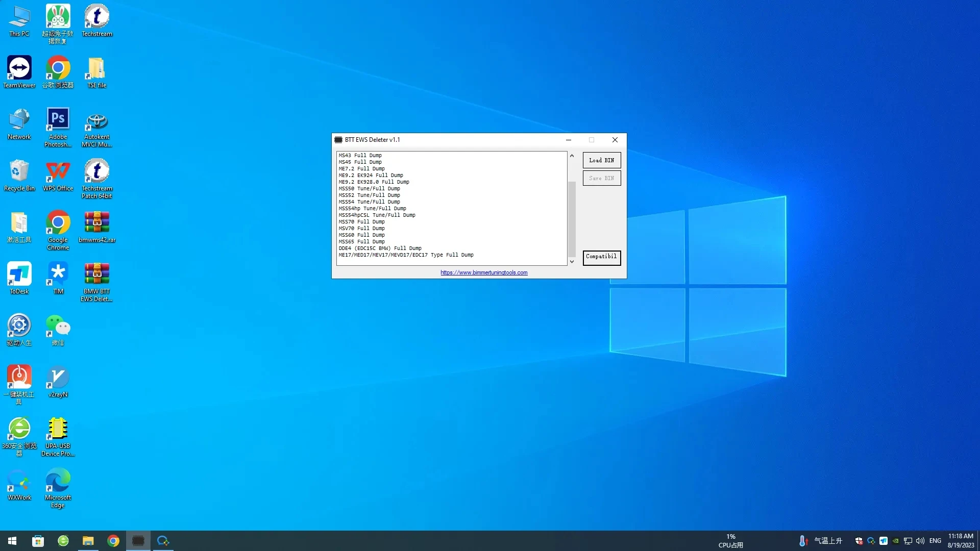This screenshot has width=980, height=551.
Task: Open WPS Office application
Action: (x=57, y=178)
